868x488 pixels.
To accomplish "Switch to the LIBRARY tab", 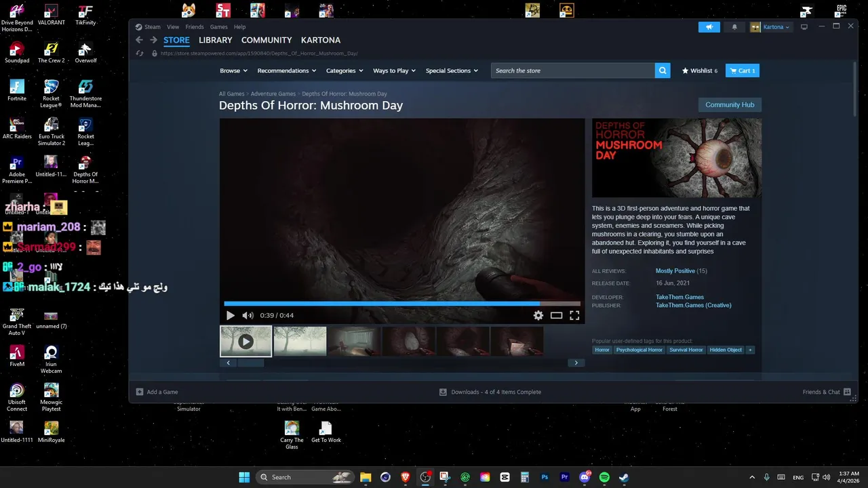I will click(x=215, y=40).
